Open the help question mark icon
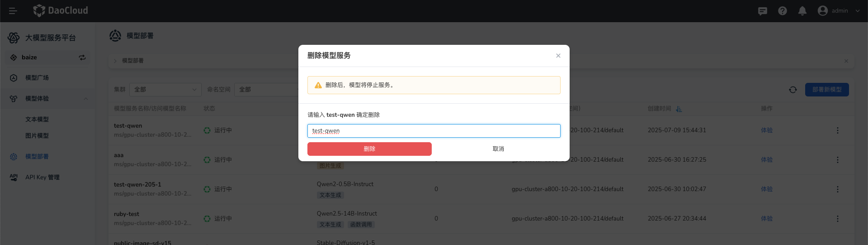This screenshot has width=868, height=245. click(x=783, y=11)
